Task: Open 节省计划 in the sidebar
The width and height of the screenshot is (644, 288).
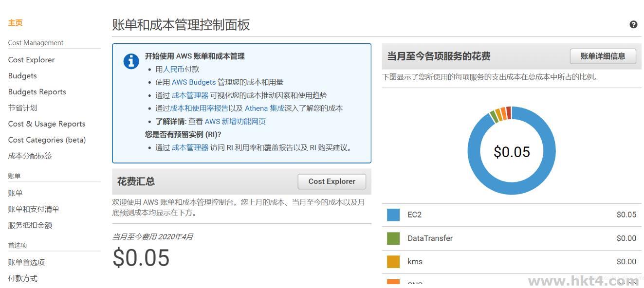Action: click(x=22, y=108)
